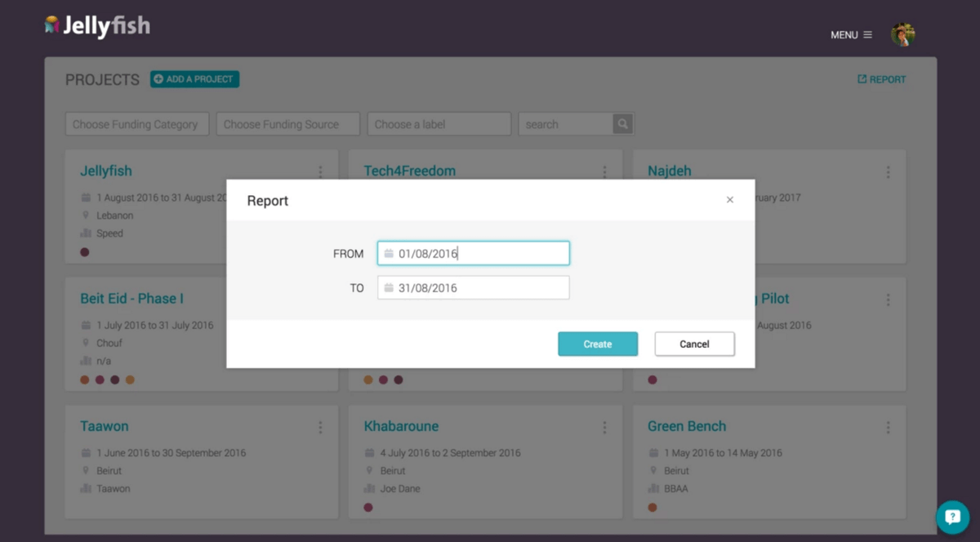The height and width of the screenshot is (542, 980).
Task: Click the TO date field
Action: click(474, 288)
